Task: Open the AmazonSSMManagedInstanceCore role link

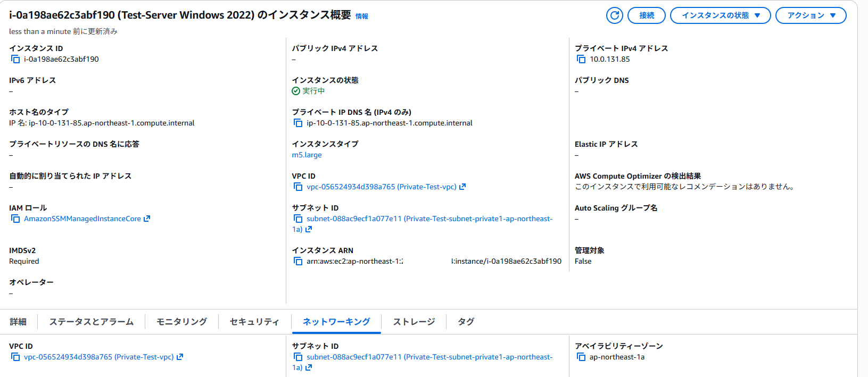Action: [x=82, y=219]
